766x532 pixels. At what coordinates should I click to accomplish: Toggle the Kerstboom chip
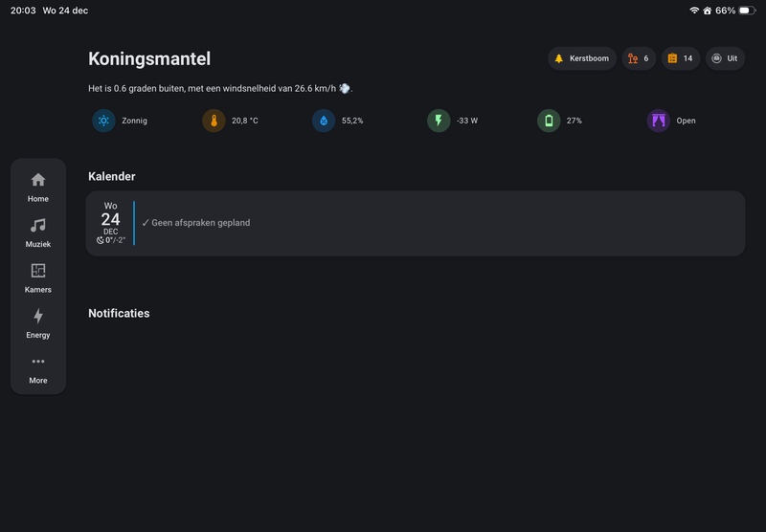582,58
